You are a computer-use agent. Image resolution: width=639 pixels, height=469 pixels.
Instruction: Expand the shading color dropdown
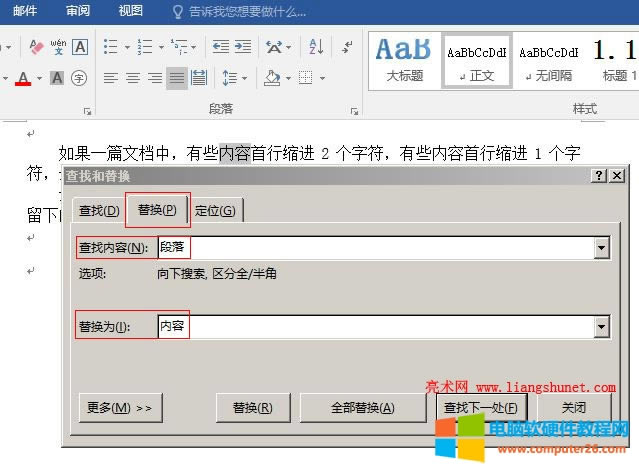(x=288, y=78)
